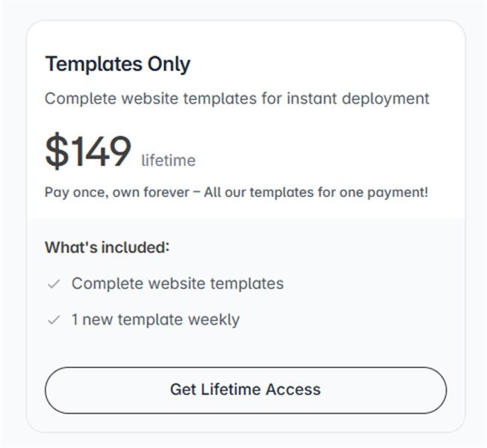Click the word included in the section heading

tap(135, 247)
